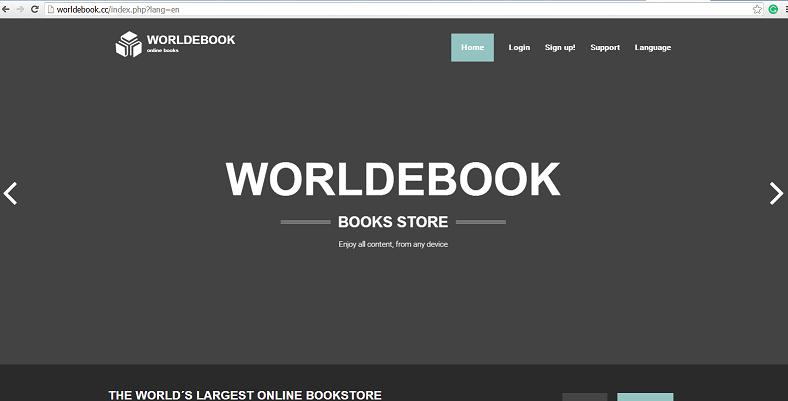Click the BOOKS STORE subtitle
Screen dimensions: 788x401
(393, 222)
